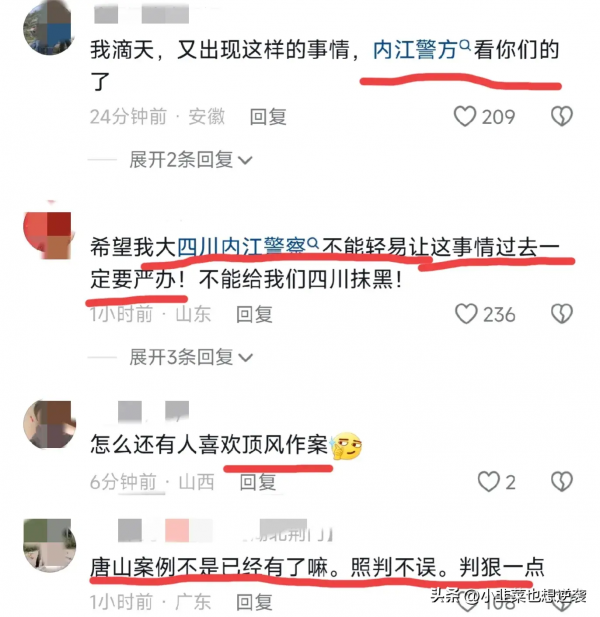The width and height of the screenshot is (600, 617).
Task: Dislike the Anhui comment via broken heart
Action: pyautogui.click(x=561, y=116)
